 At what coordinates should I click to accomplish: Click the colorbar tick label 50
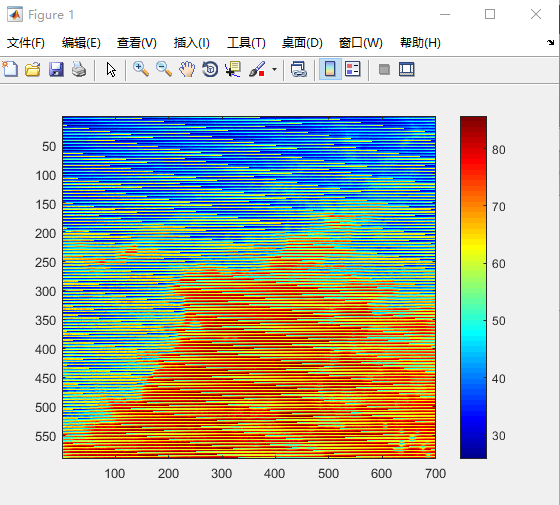[499, 321]
